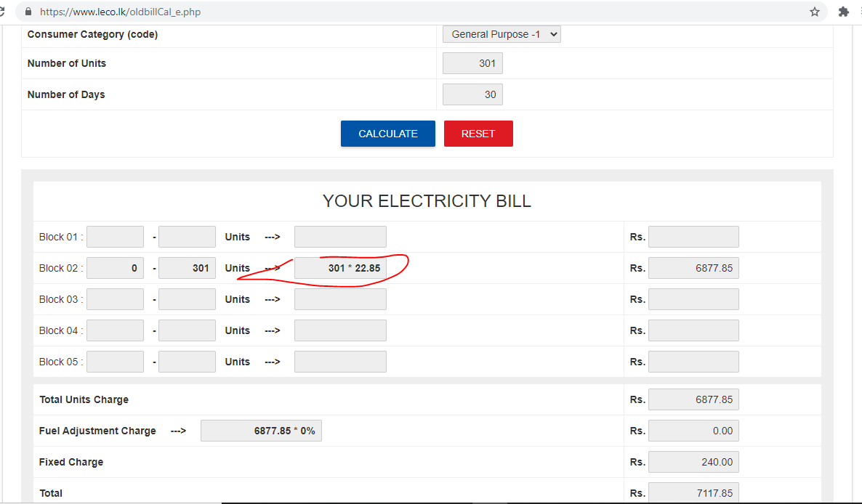
Task: Click the empty Block 01 rate field
Action: [340, 237]
